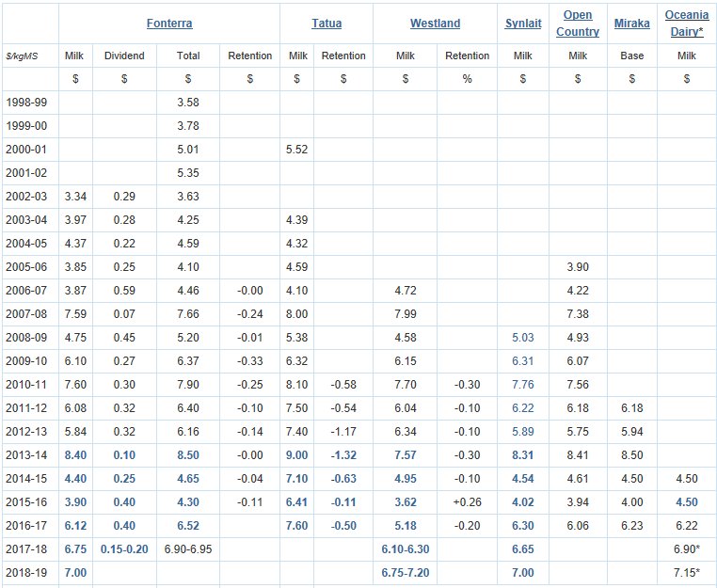Select the $/kgMS unit label

(22, 56)
